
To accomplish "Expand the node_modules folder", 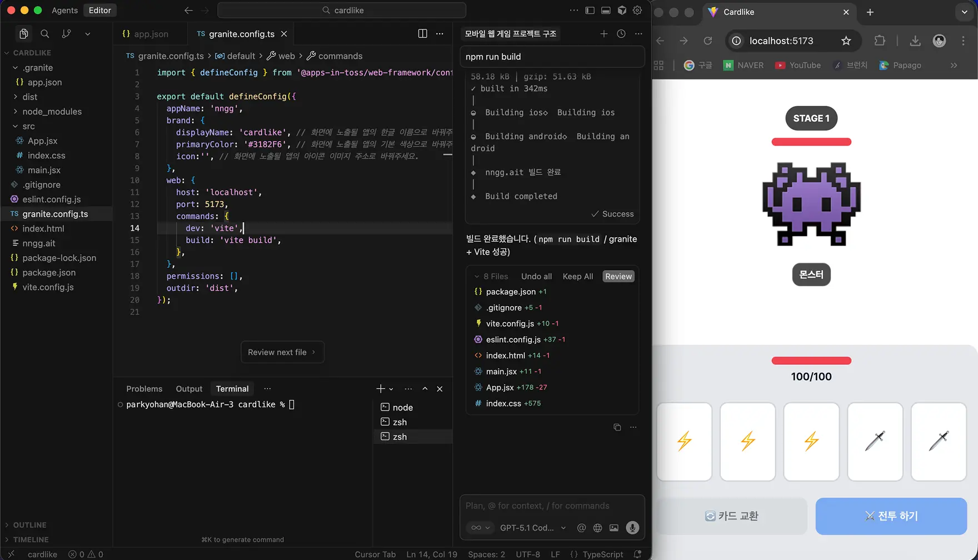I will (x=52, y=112).
